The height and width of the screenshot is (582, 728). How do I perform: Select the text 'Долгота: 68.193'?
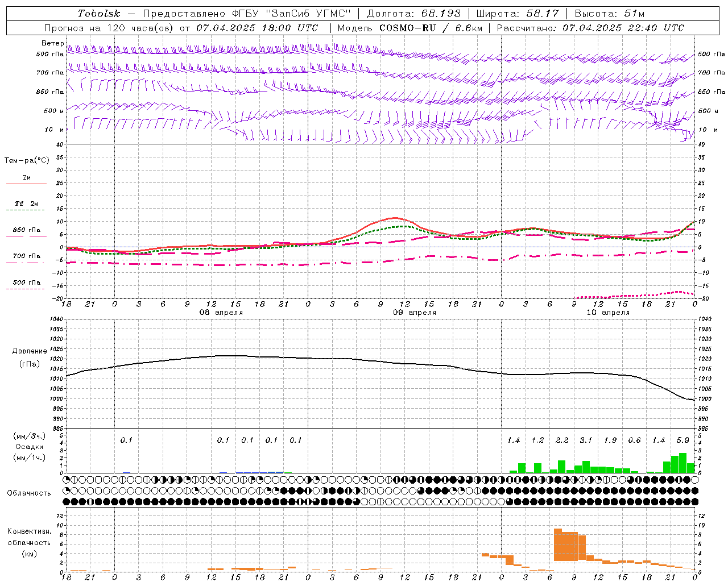413,14
